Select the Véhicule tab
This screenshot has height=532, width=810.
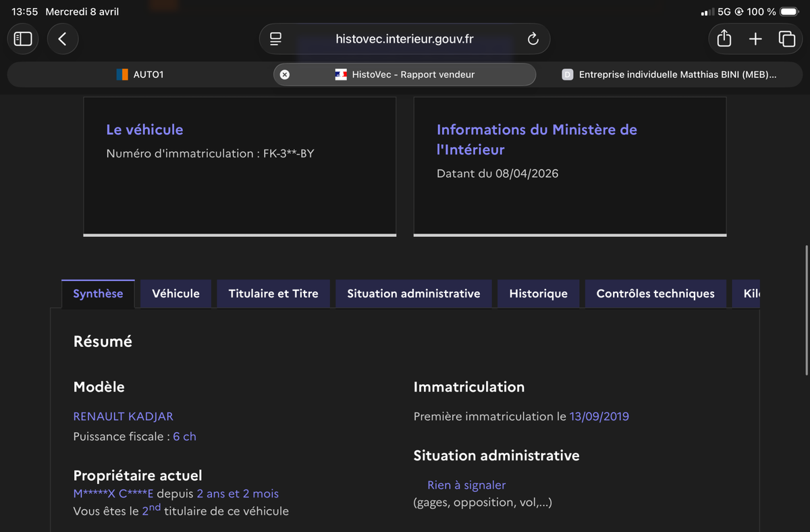(175, 294)
